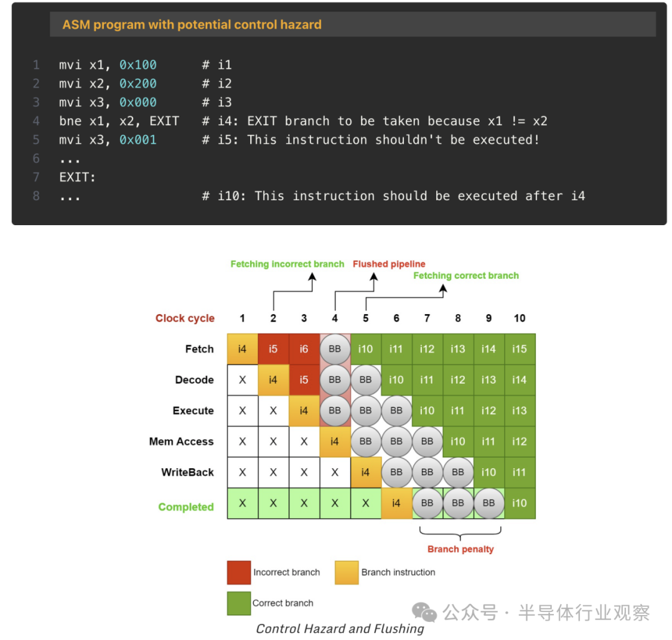This screenshot has width=672, height=640.
Task: Click the curly brace above Branch penalty
Action: tap(460, 534)
